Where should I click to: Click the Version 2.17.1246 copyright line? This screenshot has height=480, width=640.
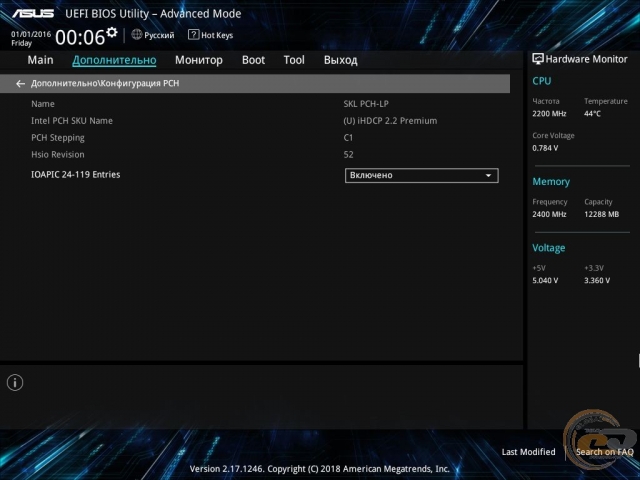click(320, 469)
